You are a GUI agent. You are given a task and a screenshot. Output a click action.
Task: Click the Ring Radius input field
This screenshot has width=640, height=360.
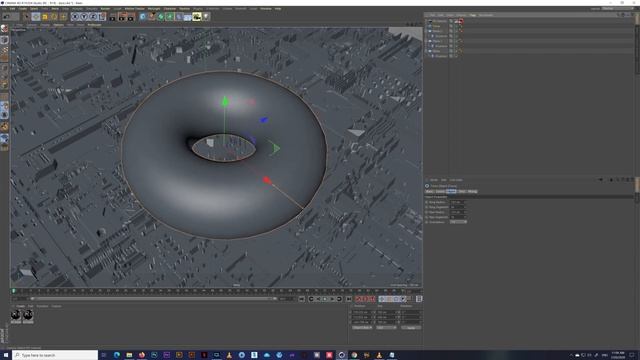(456, 202)
